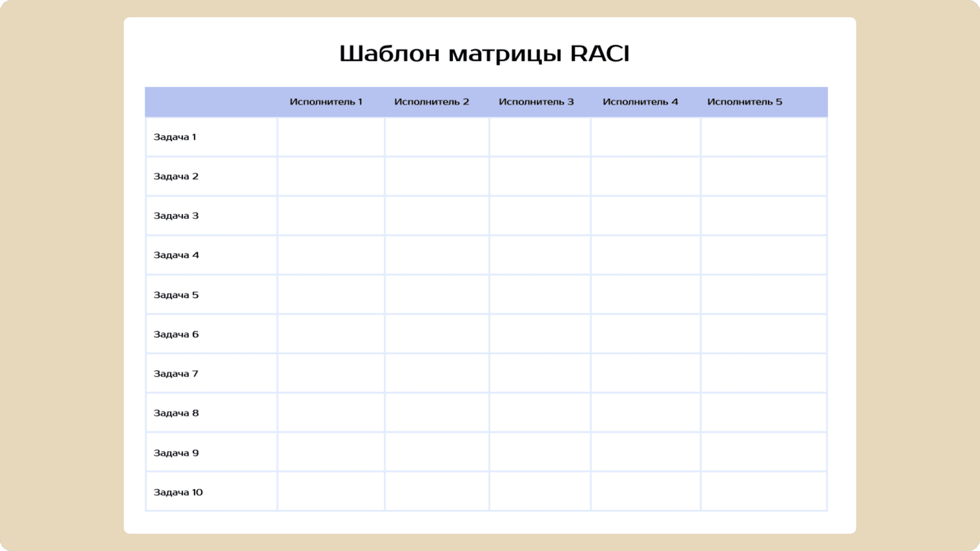Select the Задача 6 row label
This screenshot has height=551, width=980.
click(176, 335)
